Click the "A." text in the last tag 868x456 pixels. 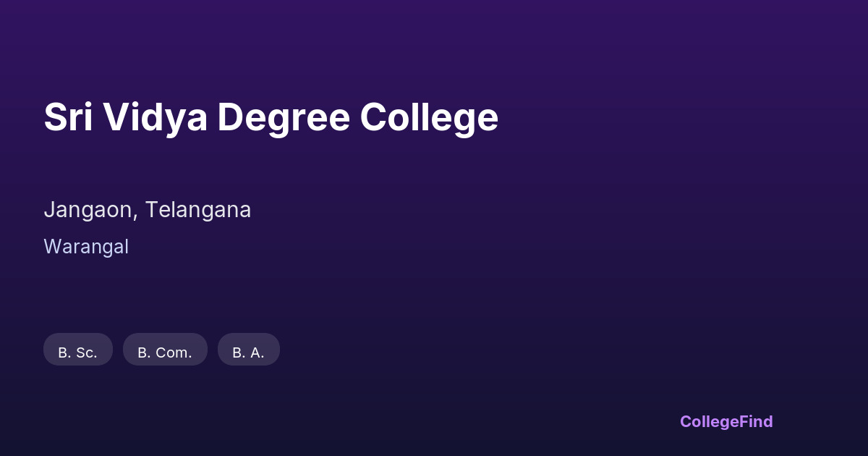coord(257,353)
